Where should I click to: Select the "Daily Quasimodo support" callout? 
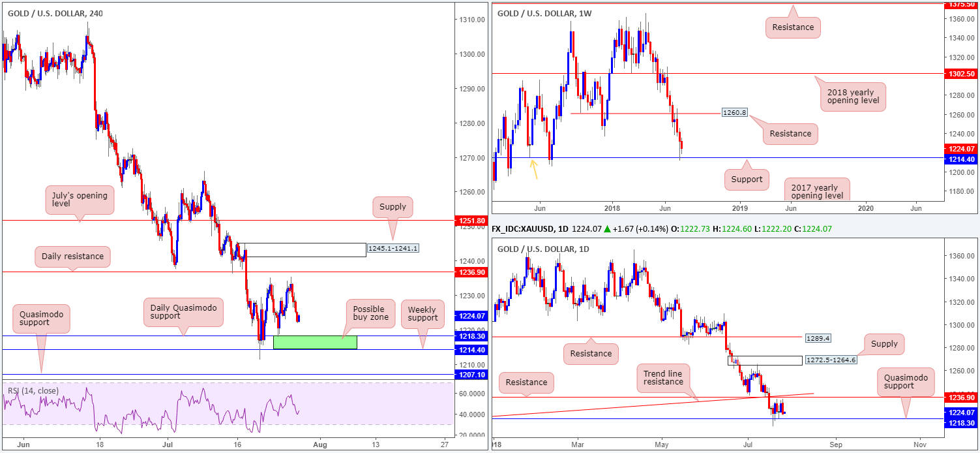coord(184,311)
